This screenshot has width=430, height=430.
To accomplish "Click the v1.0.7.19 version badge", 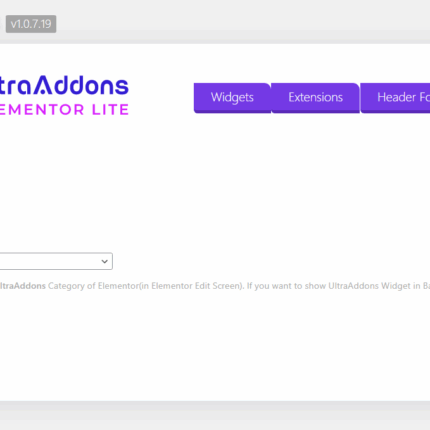I will tap(31, 24).
